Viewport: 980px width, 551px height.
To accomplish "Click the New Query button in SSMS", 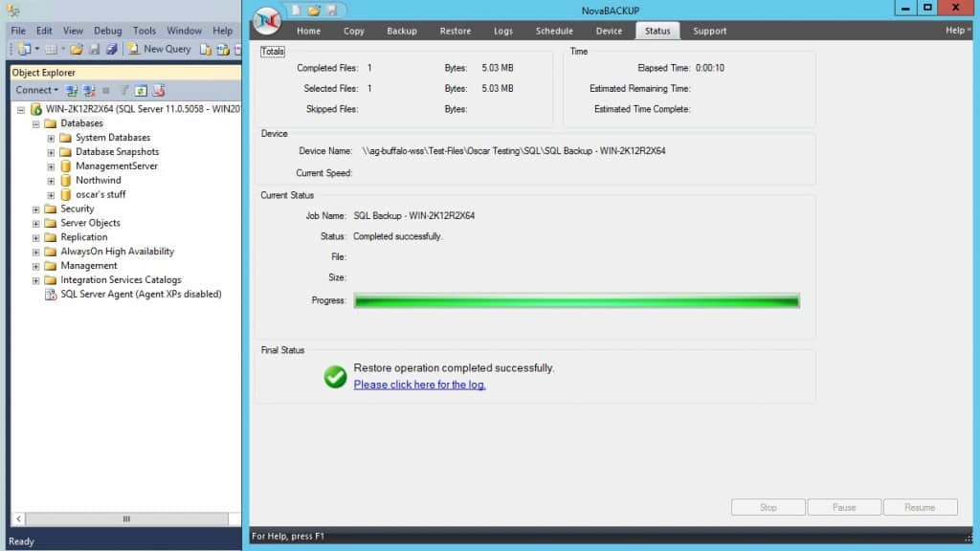I will tap(160, 49).
